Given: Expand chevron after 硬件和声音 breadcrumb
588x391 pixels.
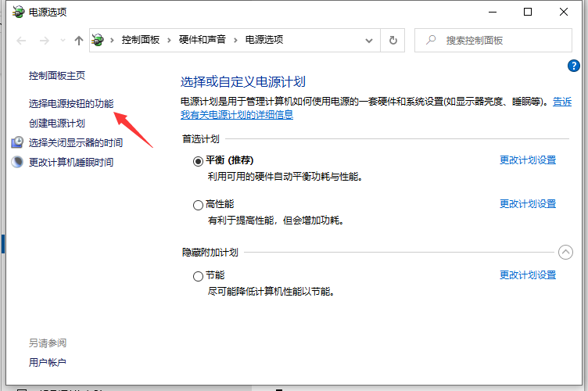Looking at the screenshot, I should [235, 40].
